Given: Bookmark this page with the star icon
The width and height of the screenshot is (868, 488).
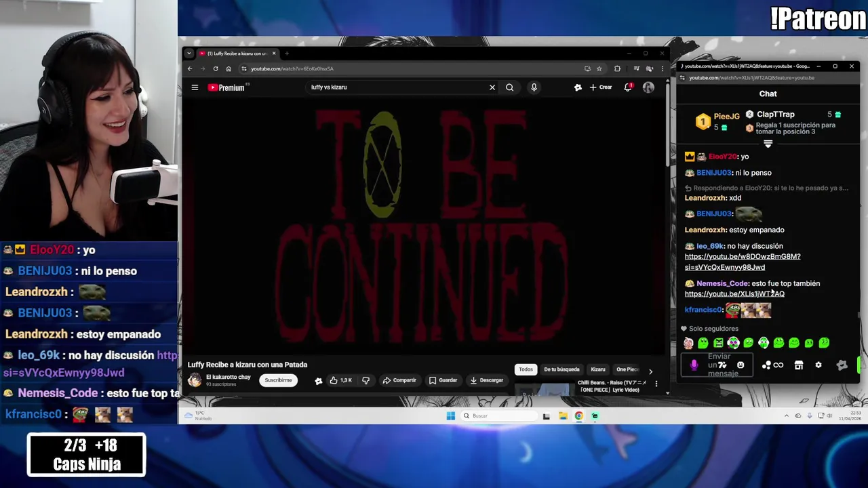Looking at the screenshot, I should (x=599, y=68).
